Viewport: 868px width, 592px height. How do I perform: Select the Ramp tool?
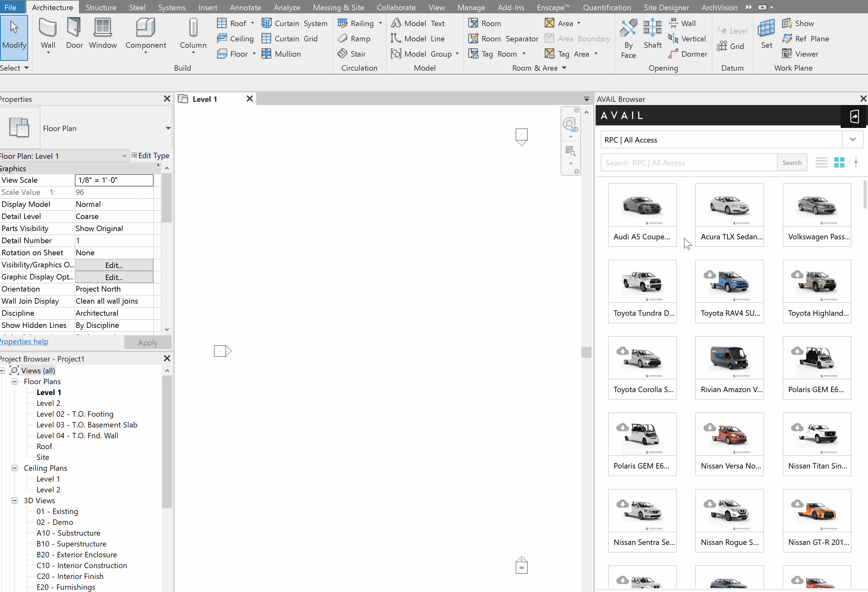coord(354,39)
